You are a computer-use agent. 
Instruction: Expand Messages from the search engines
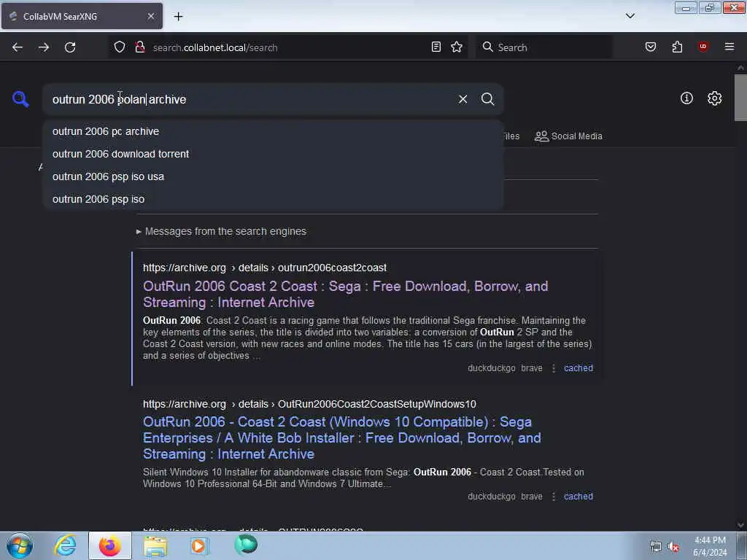pyautogui.click(x=222, y=231)
